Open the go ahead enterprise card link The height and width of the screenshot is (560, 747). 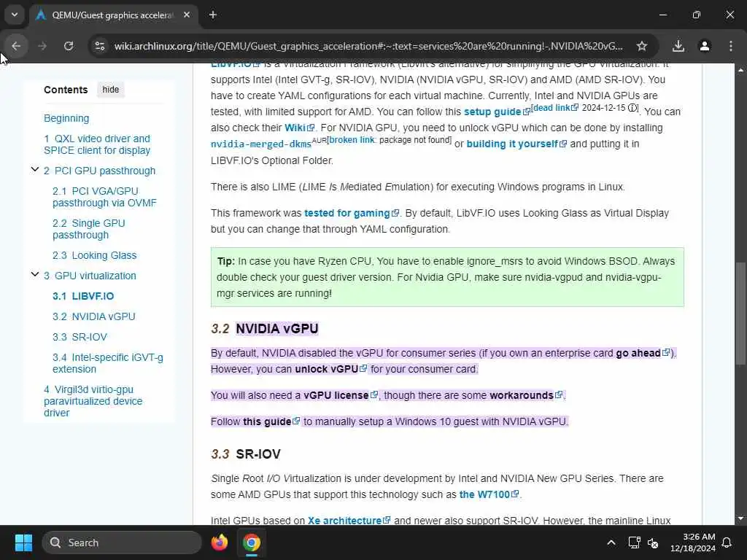point(643,353)
